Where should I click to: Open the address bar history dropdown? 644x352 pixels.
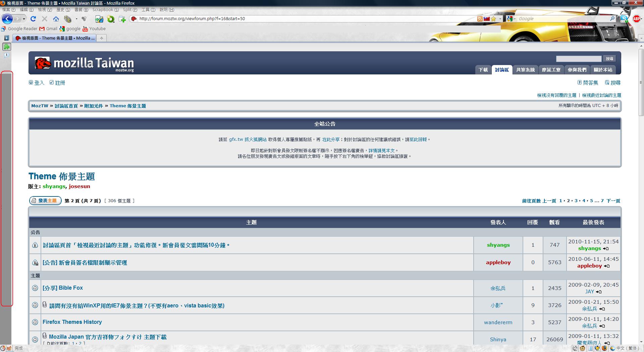(x=500, y=19)
